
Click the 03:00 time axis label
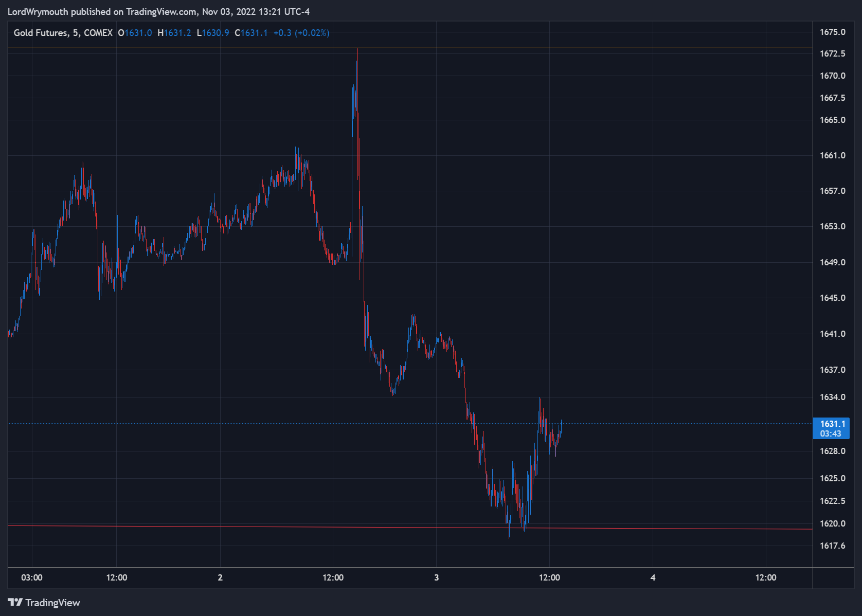pyautogui.click(x=32, y=577)
